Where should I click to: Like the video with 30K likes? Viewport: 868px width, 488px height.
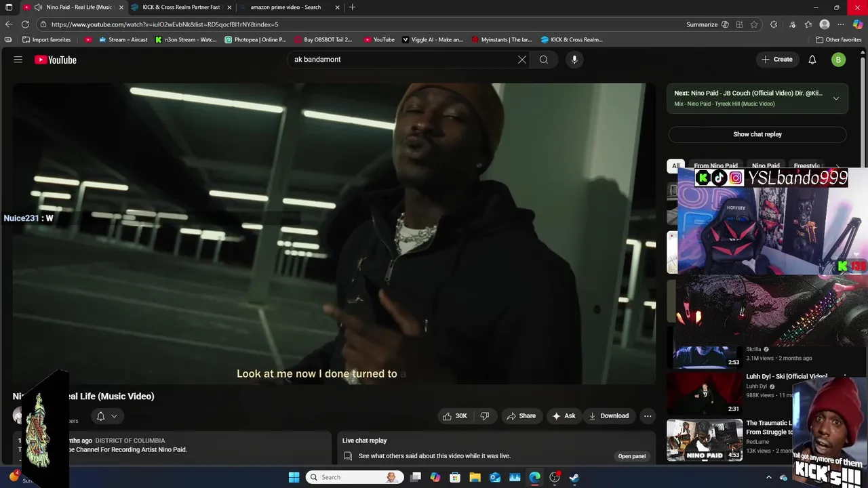pos(455,416)
